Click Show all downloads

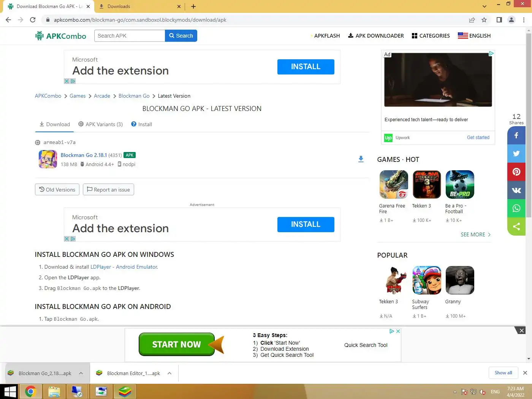pos(503,373)
